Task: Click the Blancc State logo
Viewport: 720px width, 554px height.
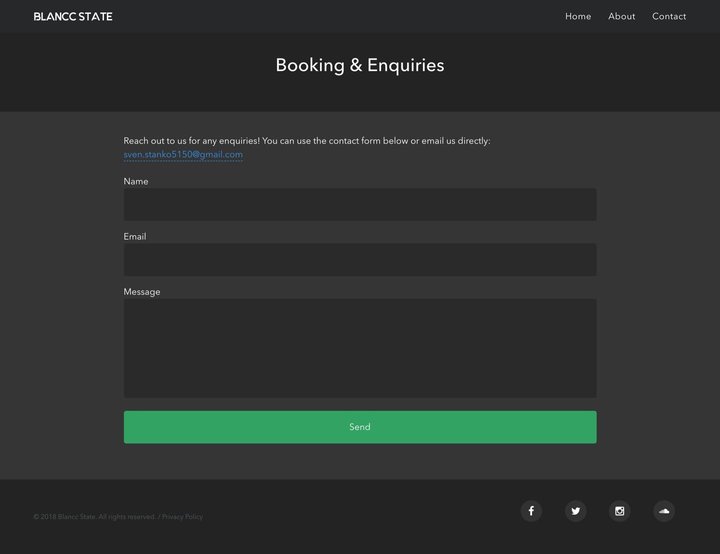Action: 73,17
